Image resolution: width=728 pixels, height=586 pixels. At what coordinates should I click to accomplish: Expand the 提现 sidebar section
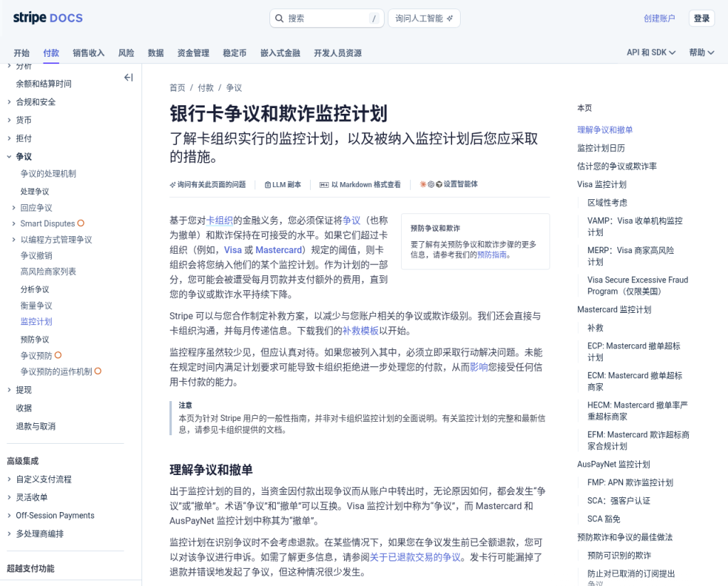(x=9, y=390)
